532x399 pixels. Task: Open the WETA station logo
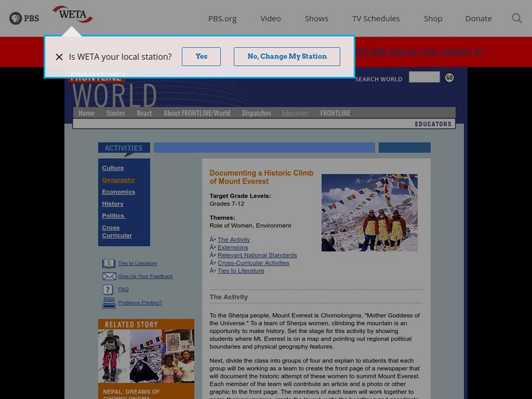click(x=72, y=14)
